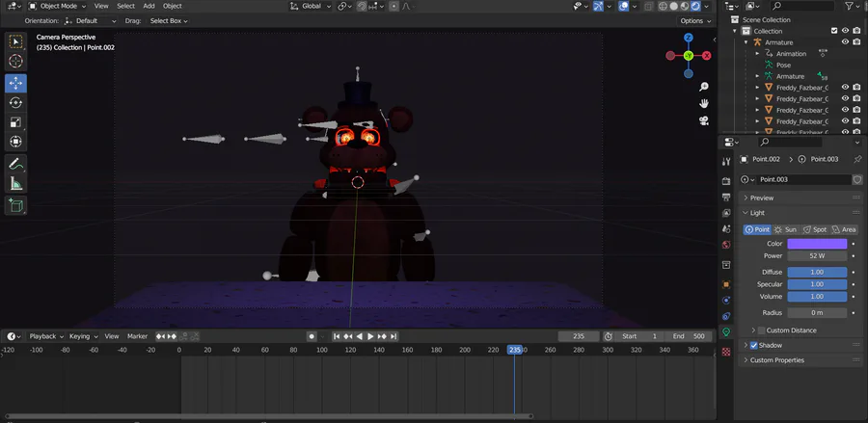Select material preview viewport shading
Viewport: 868px width, 423px height.
[x=685, y=6]
